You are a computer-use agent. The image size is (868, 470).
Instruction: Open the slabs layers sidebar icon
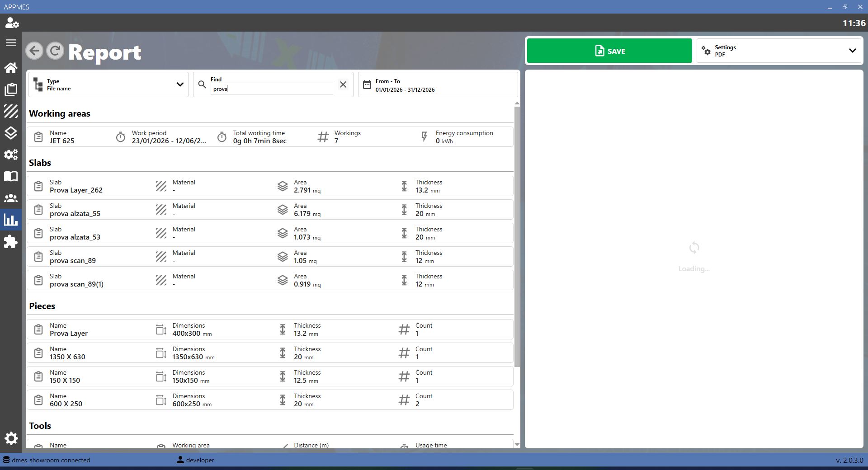pyautogui.click(x=11, y=133)
